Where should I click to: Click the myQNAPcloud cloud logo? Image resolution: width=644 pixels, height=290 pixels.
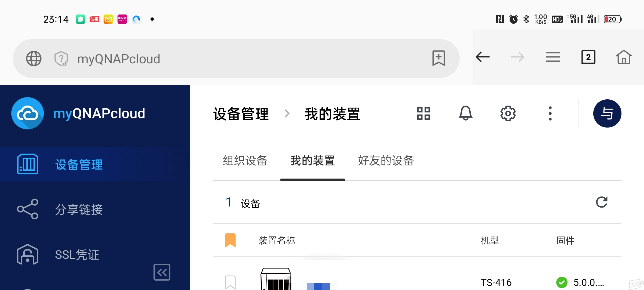[x=28, y=113]
